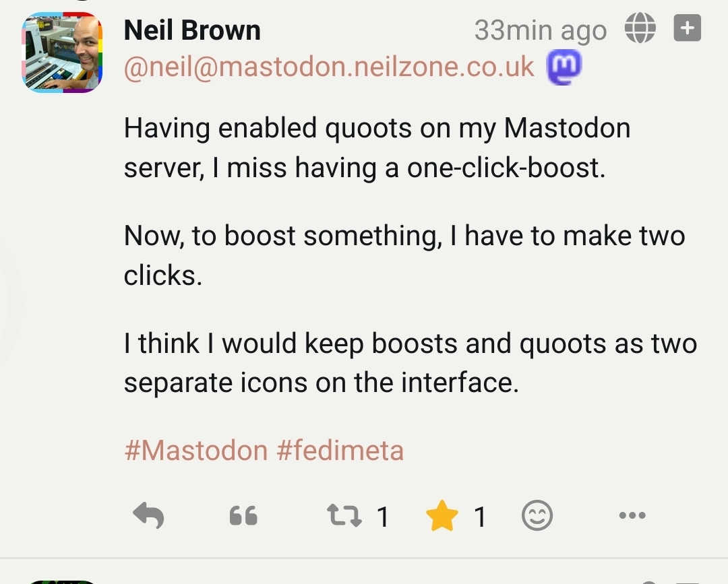Quote this post with the quote icon
The height and width of the screenshot is (584, 728).
pos(243,517)
